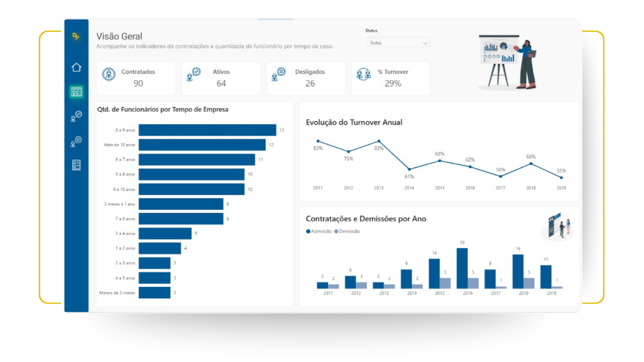Click the Contratados card icon
This screenshot has width=644, height=362.
click(x=109, y=74)
